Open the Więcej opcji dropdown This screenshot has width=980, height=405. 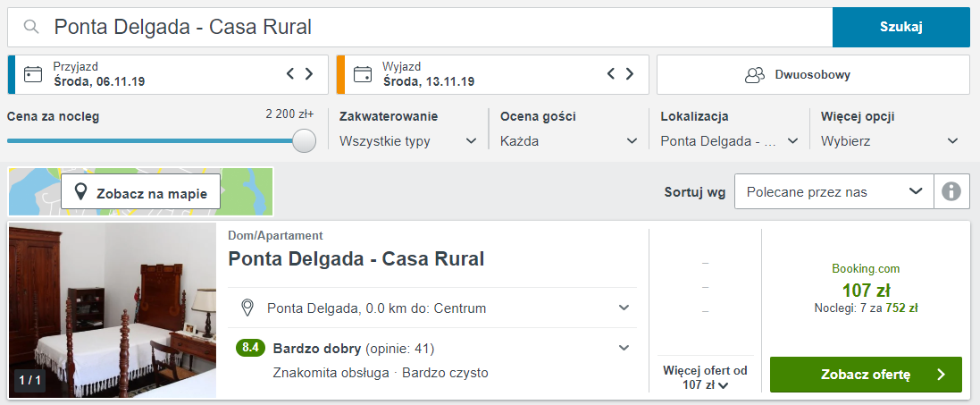[890, 141]
